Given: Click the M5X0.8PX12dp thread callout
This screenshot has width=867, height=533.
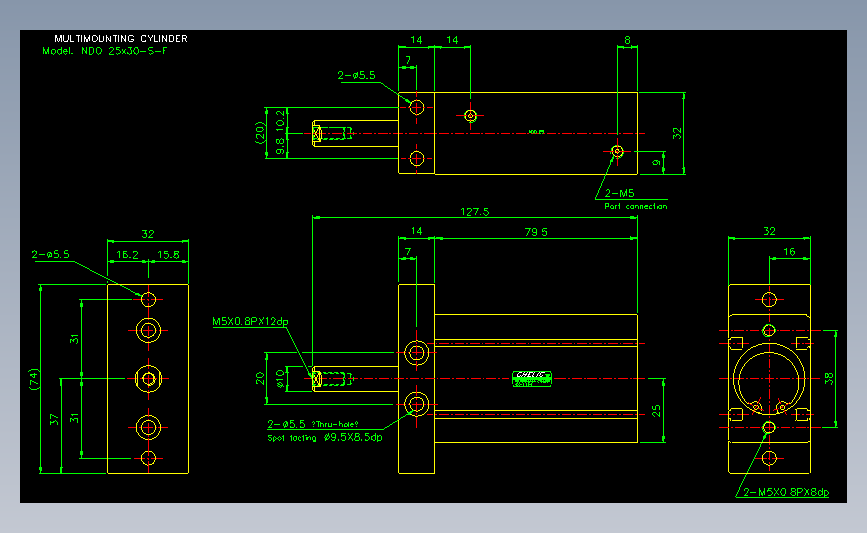Looking at the screenshot, I should tap(250, 321).
